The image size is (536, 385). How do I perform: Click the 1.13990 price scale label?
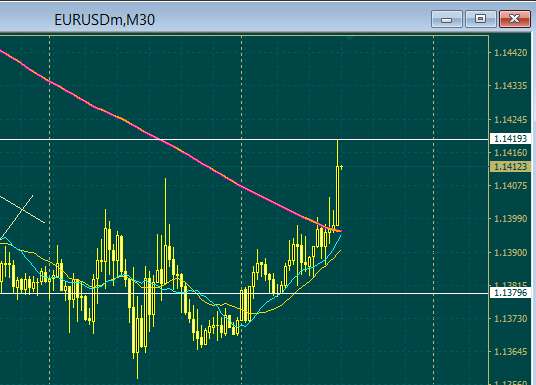pos(510,218)
